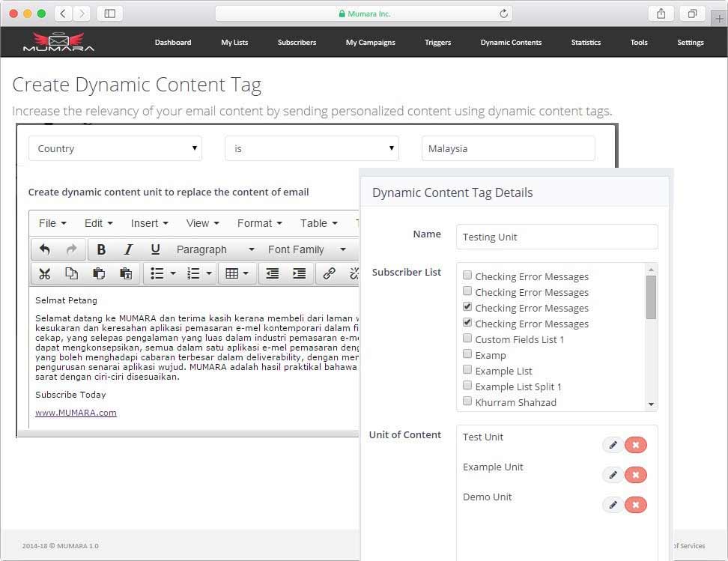
Task: Go to My Campaigns in navigation bar
Action: pyautogui.click(x=370, y=43)
